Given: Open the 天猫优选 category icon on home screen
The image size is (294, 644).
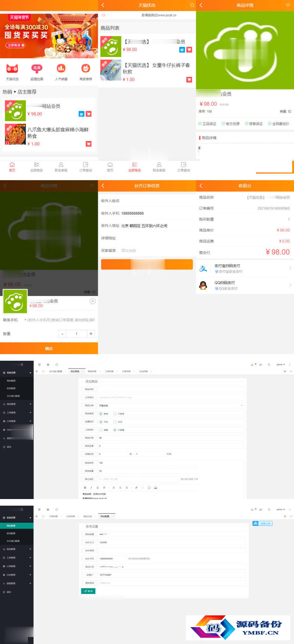Looking at the screenshot, I should click(12, 69).
